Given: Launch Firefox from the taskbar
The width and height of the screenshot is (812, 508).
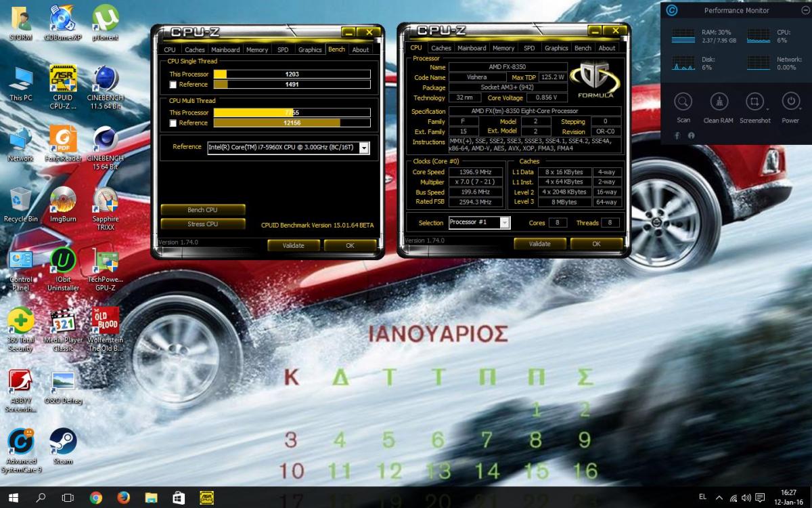Looking at the screenshot, I should coord(123,498).
